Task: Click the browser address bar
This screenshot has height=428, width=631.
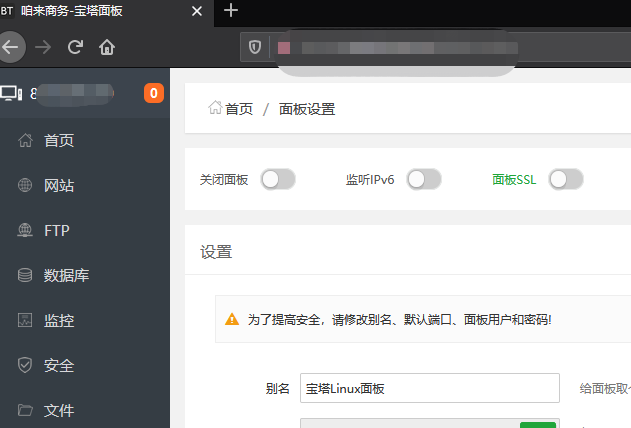Action: click(x=435, y=47)
